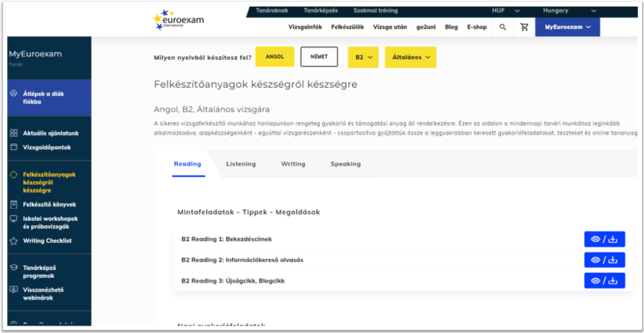Click Mintafeladatok - Tippek - Megoldások heading
Viewport: 644px width, 333px height.
(249, 212)
